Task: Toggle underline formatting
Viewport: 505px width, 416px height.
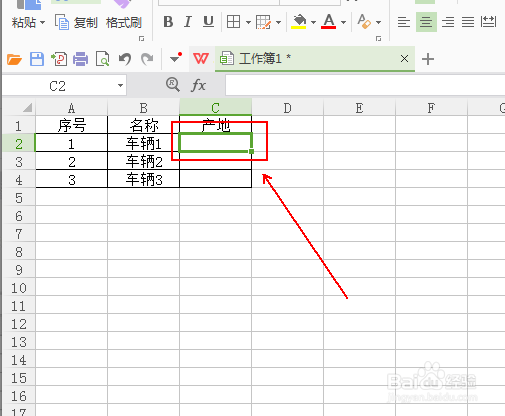Action: click(208, 22)
